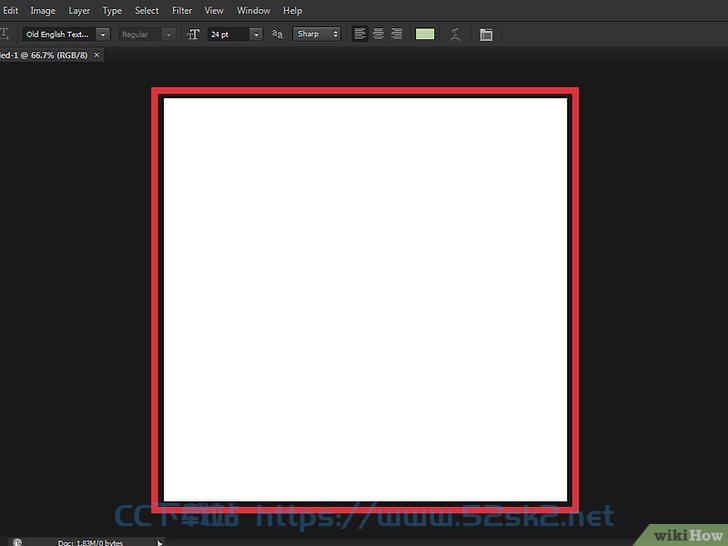The height and width of the screenshot is (546, 728).
Task: Left align the text
Action: (360, 34)
